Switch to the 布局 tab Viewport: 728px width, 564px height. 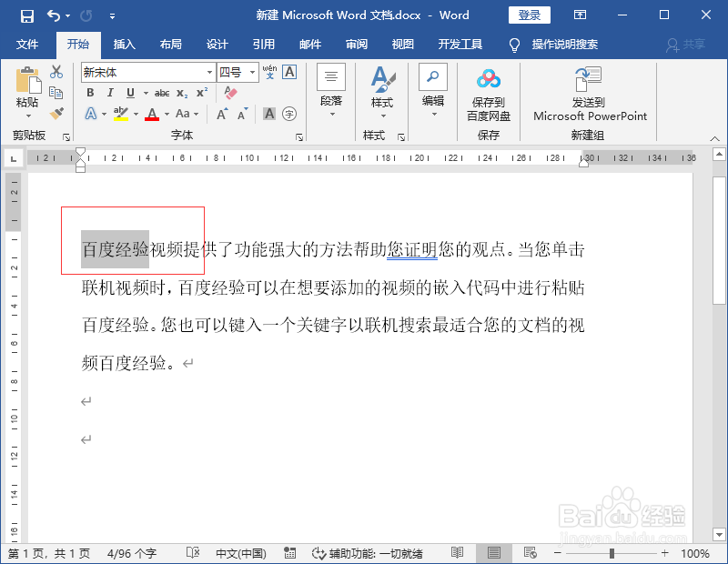pos(170,44)
